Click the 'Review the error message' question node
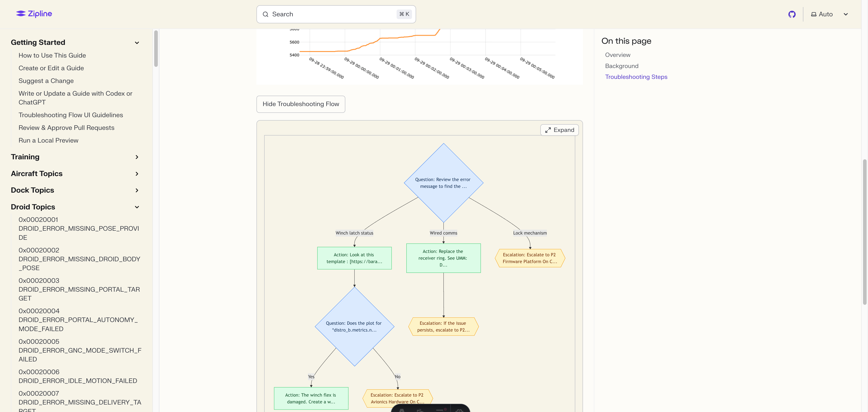Viewport: 868px width, 412px height. pos(444,183)
